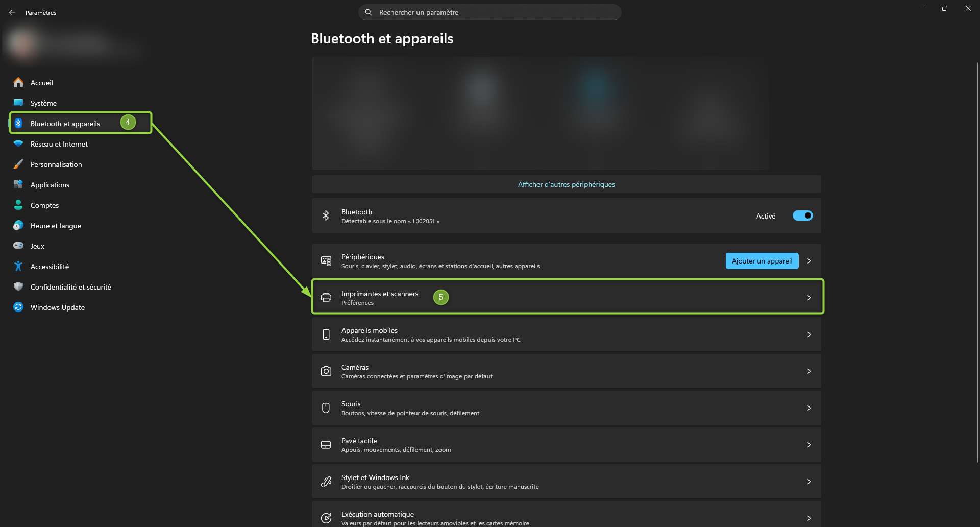Click the Accessibilité figure icon
The width and height of the screenshot is (980, 527).
click(x=18, y=266)
